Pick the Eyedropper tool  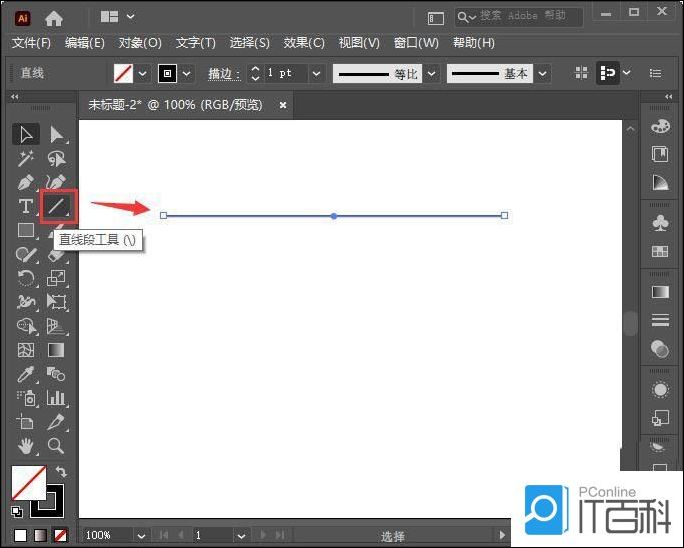[x=26, y=374]
